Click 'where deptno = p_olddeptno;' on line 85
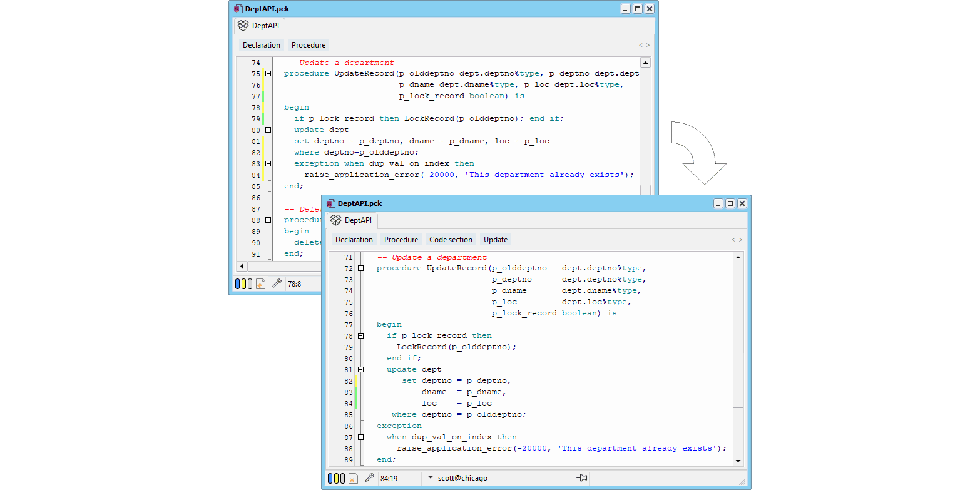980x490 pixels. [459, 415]
